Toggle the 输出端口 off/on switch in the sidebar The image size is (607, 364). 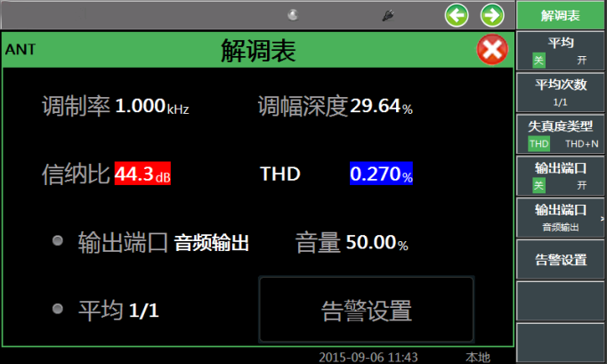click(561, 176)
